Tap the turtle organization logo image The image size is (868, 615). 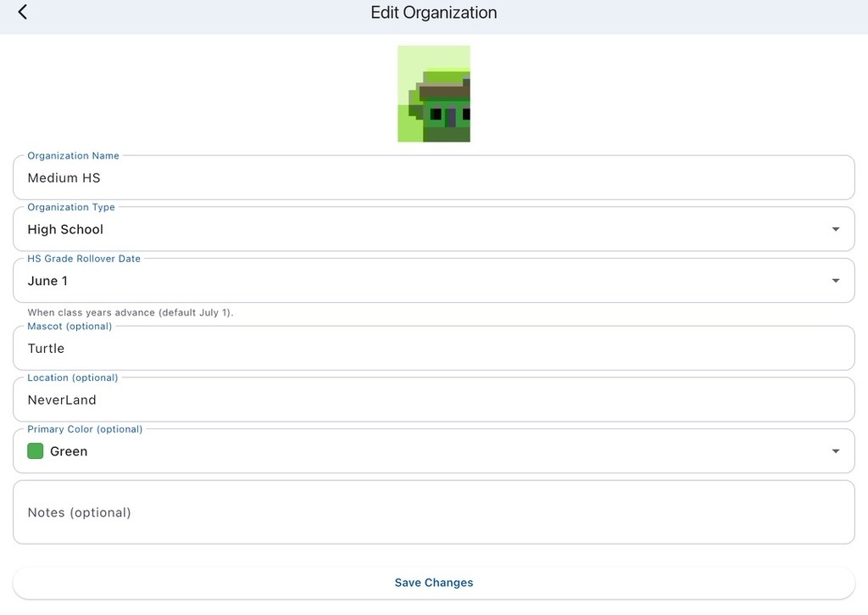tap(434, 93)
